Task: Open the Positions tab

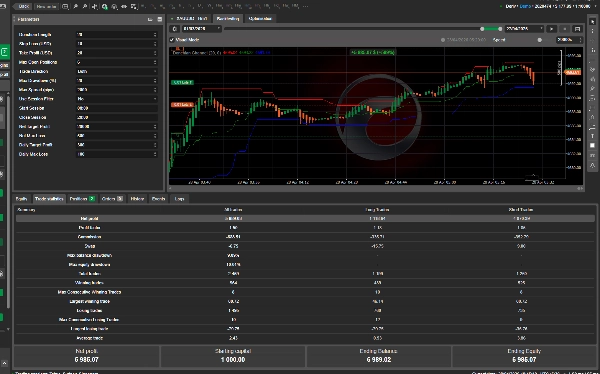Action: 82,199
